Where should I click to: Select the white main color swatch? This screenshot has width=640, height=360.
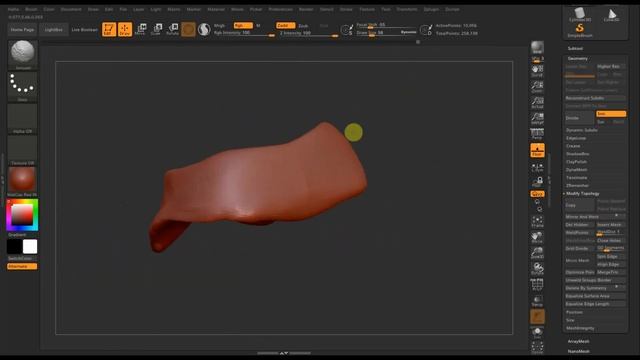(30, 247)
